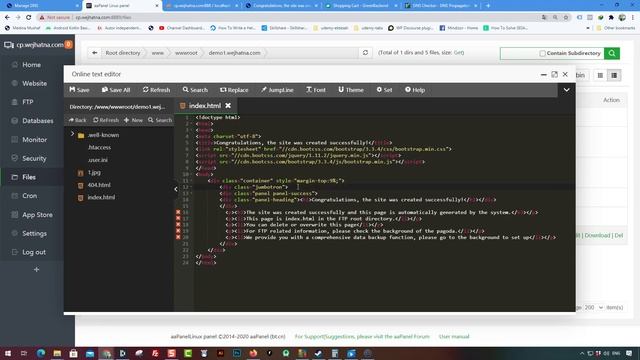Open Search in the editor toolbar
The width and height of the screenshot is (640, 360).
(195, 90)
